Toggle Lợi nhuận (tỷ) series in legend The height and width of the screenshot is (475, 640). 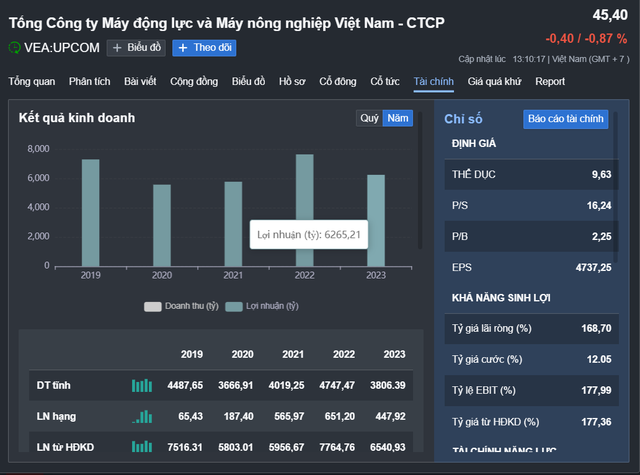pos(262,306)
